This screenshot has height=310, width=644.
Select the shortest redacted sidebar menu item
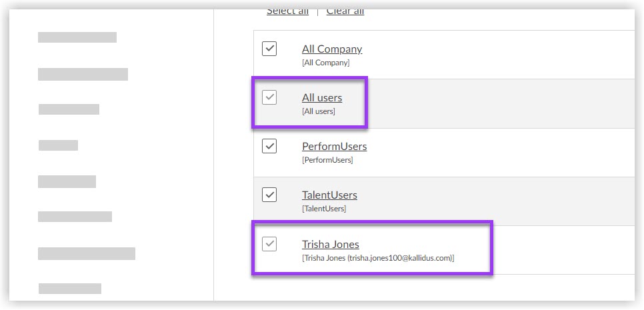(58, 145)
